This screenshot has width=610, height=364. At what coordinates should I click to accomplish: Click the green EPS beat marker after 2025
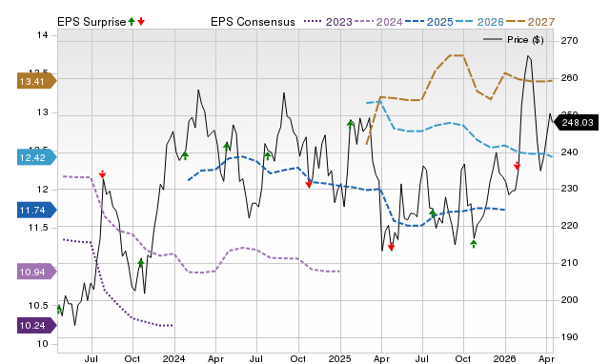(350, 125)
